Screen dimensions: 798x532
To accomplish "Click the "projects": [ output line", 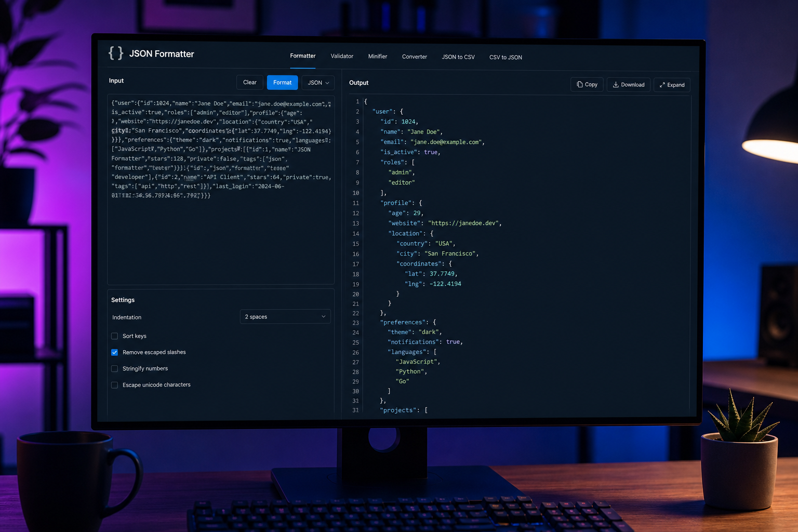I will (404, 410).
